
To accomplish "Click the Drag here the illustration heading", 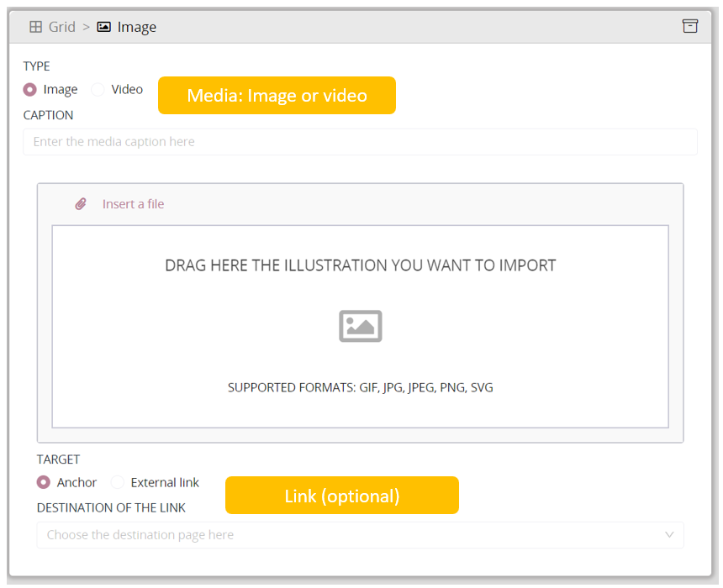I will coord(360,265).
